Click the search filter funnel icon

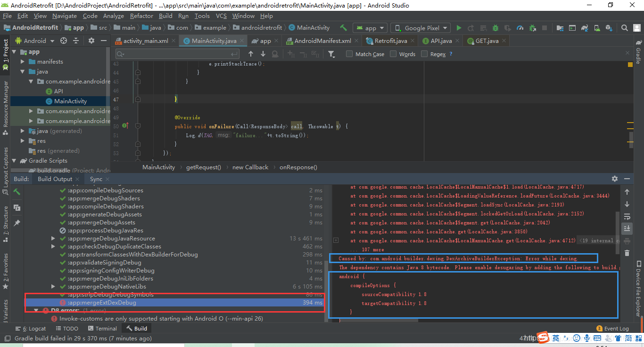click(x=332, y=54)
